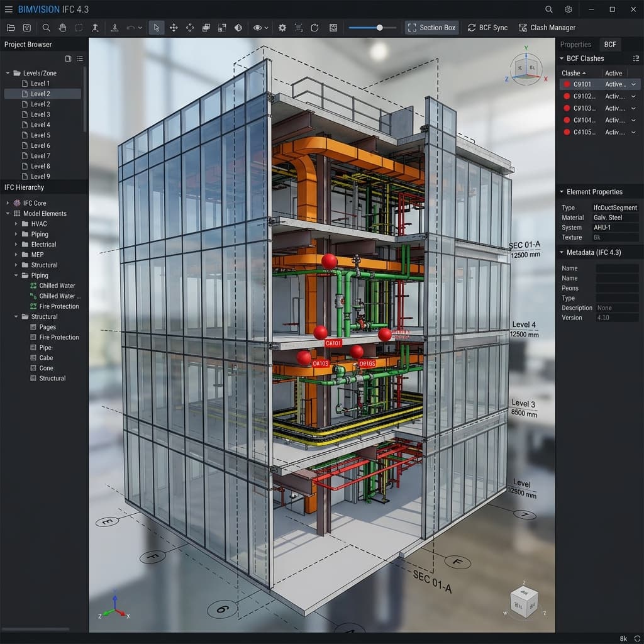This screenshot has height=644, width=644.
Task: Click the grid pattern view icon
Action: point(333,28)
